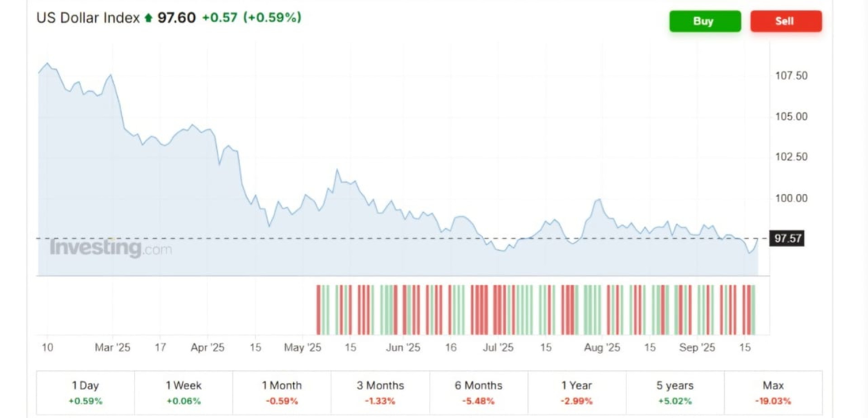Switch chart to 5 years view
The width and height of the screenshot is (868, 418).
(675, 392)
